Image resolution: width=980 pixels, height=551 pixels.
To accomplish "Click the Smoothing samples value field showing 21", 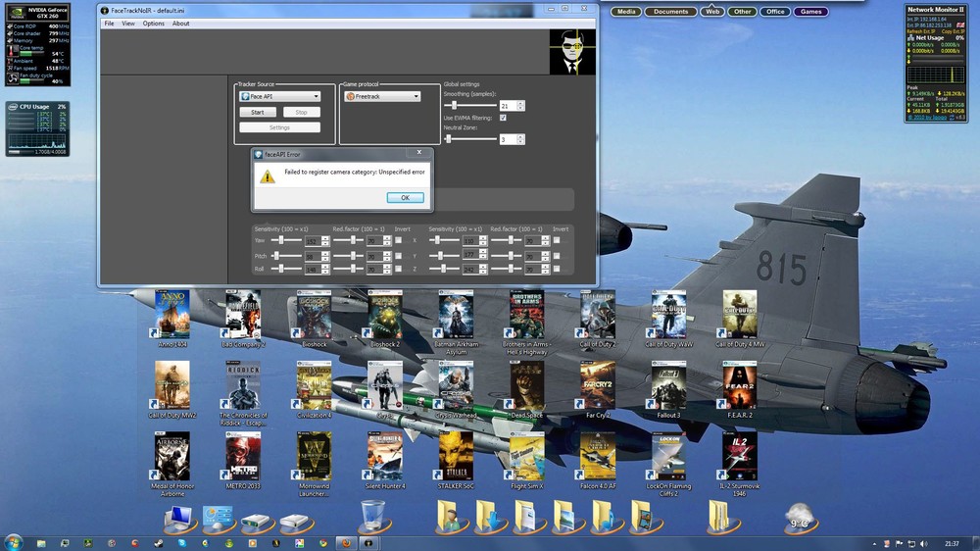I will (508, 106).
